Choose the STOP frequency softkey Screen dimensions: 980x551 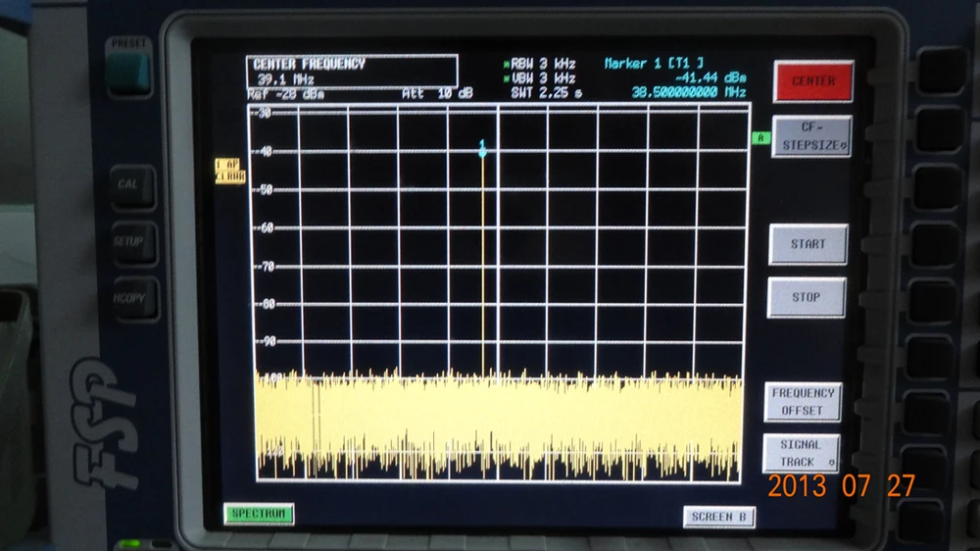click(807, 297)
